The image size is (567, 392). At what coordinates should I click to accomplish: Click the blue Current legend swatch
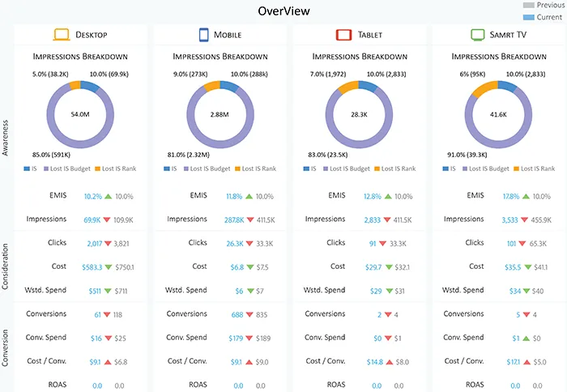coord(528,17)
